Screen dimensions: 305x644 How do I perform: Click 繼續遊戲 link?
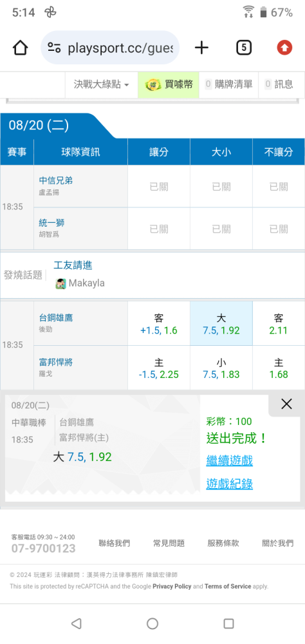(230, 460)
